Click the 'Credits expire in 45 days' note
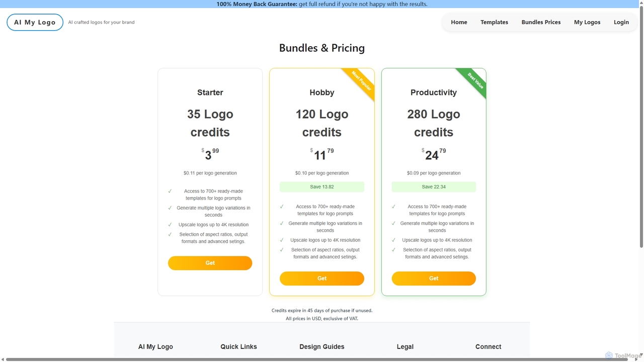Viewport: 644px width, 362px height. click(322, 311)
